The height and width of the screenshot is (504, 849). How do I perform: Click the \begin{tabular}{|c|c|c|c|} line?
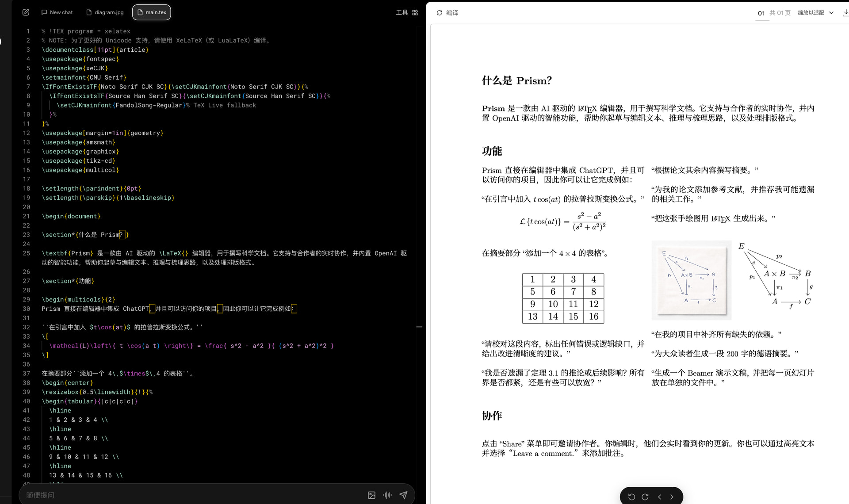coord(89,401)
